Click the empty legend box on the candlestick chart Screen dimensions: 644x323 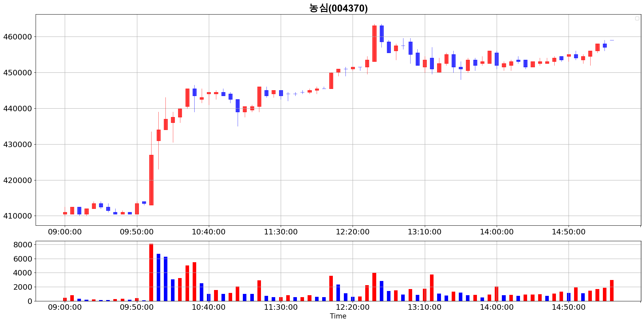(637, 18)
